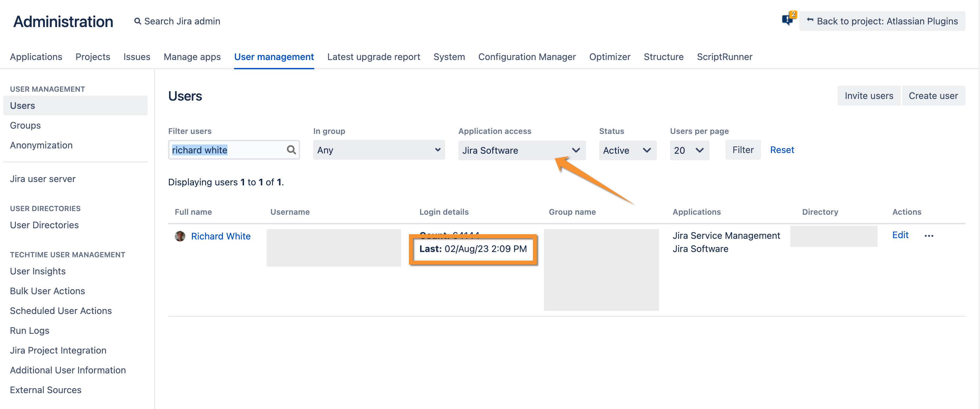Click the Reset link
This screenshot has height=409, width=980.
coord(781,150)
